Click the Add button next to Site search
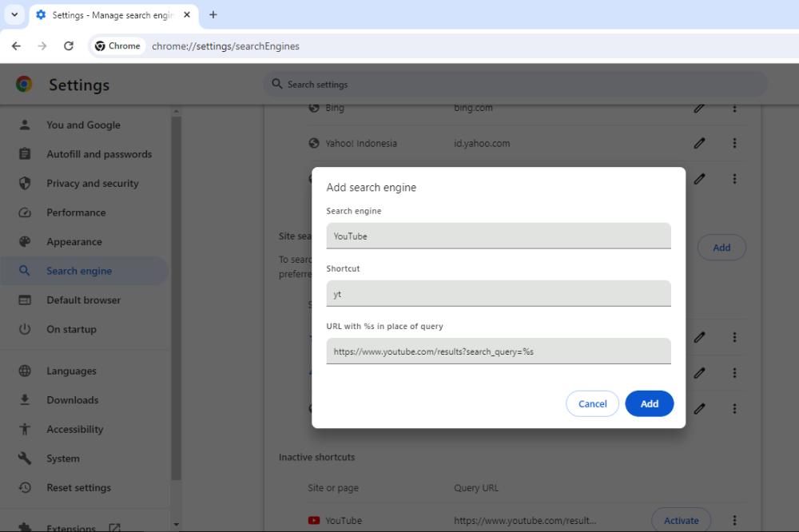 721,248
